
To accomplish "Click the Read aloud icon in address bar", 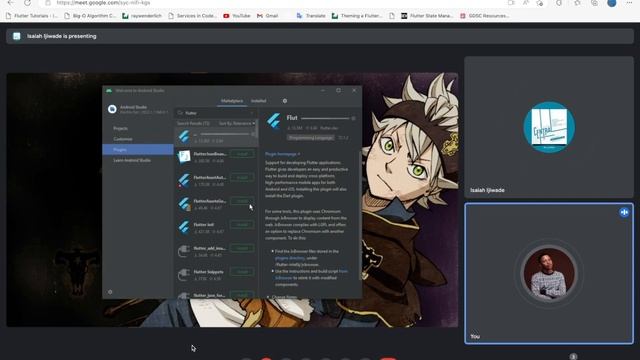I will coord(526,3).
